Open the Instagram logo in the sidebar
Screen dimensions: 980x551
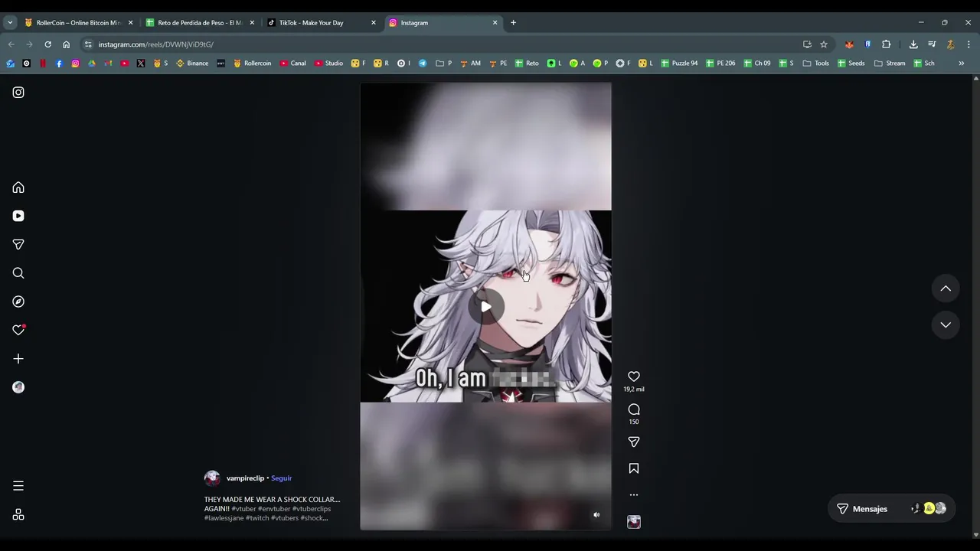tap(18, 93)
